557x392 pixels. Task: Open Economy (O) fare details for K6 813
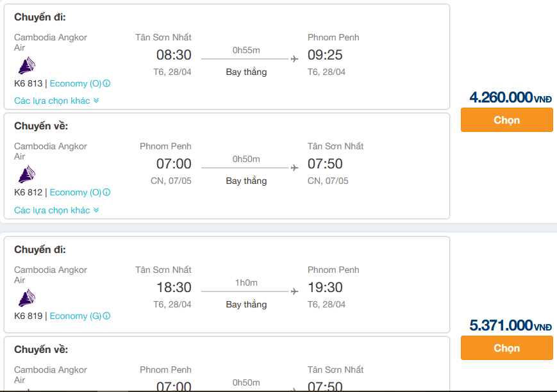coord(75,83)
